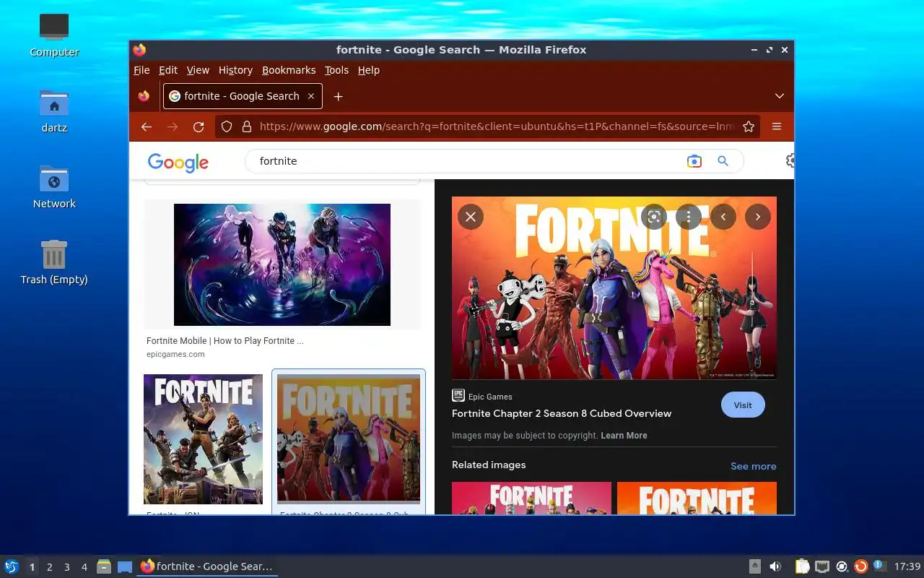Viewport: 924px width, 578px height.
Task: Switch to workspace 2
Action: pos(49,567)
